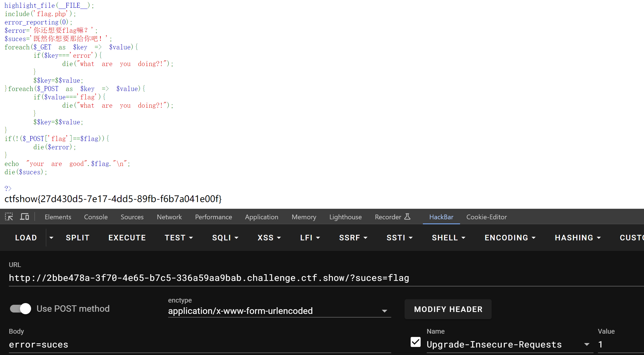Click the if(!($_POST['flag']==$flag)) line
The image size is (644, 355).
click(57, 139)
